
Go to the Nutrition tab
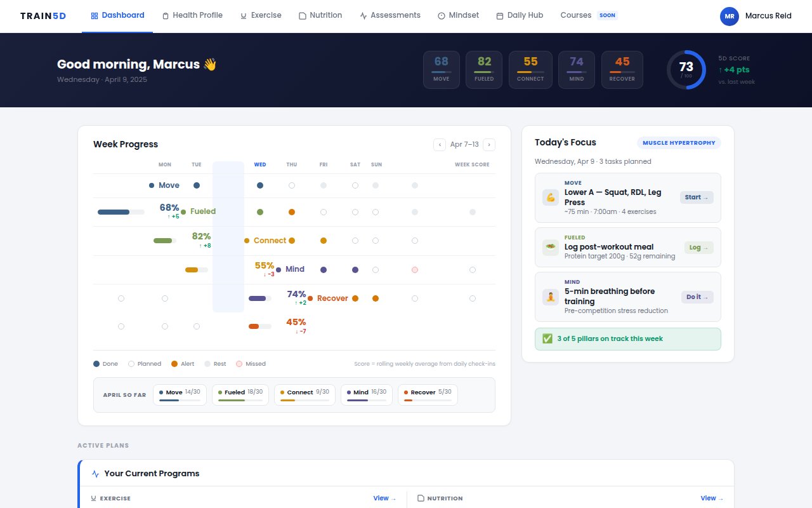(320, 15)
